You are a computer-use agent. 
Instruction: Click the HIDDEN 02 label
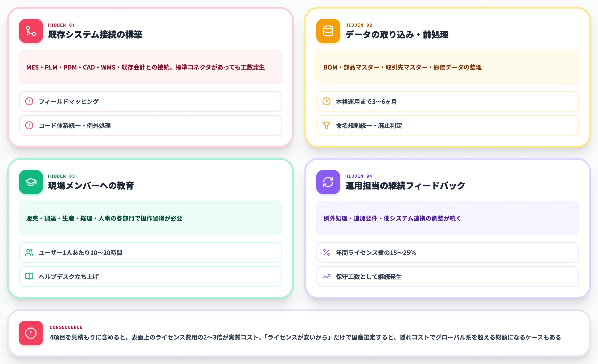click(x=359, y=25)
